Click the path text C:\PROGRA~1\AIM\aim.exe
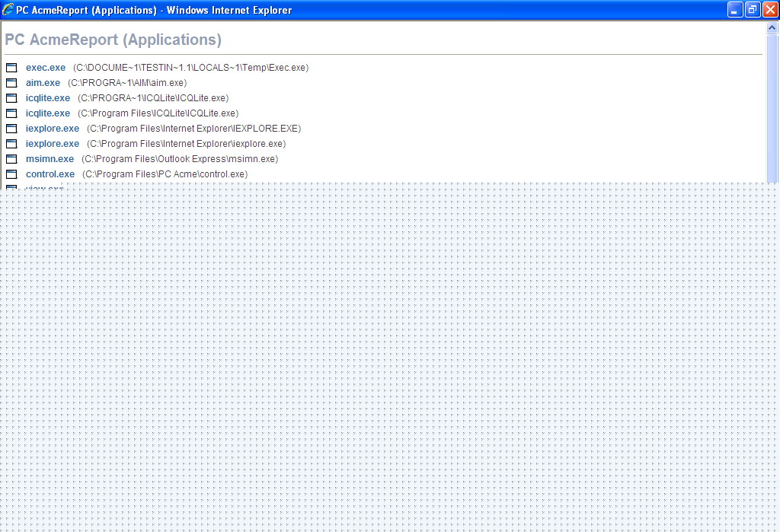780x532 pixels. (x=127, y=83)
